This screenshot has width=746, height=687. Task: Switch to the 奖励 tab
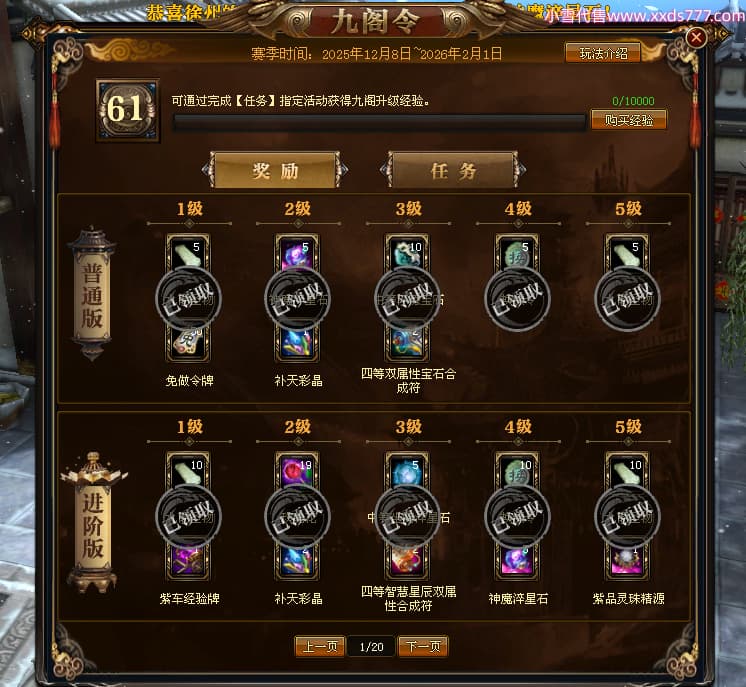click(x=275, y=170)
